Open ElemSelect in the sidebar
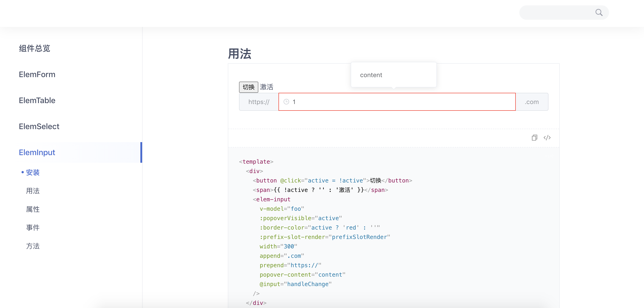Image resolution: width=644 pixels, height=308 pixels. coord(39,126)
